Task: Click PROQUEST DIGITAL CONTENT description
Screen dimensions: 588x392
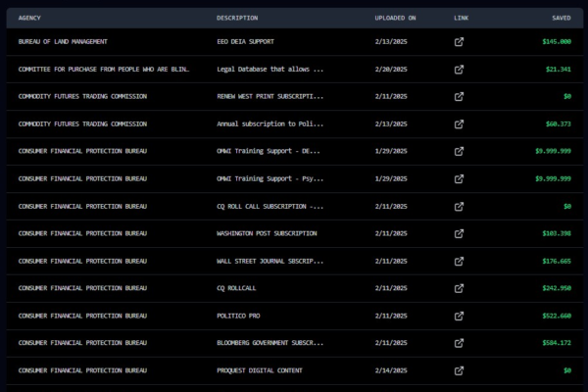Action: coord(260,370)
